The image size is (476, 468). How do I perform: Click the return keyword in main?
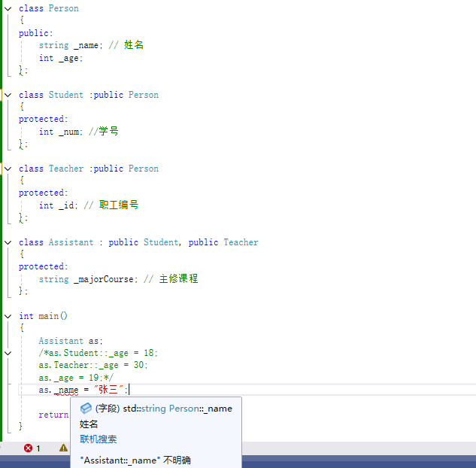click(x=53, y=415)
